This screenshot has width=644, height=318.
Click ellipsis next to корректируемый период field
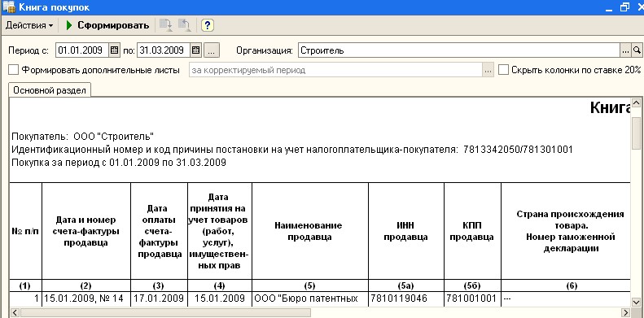coord(488,70)
